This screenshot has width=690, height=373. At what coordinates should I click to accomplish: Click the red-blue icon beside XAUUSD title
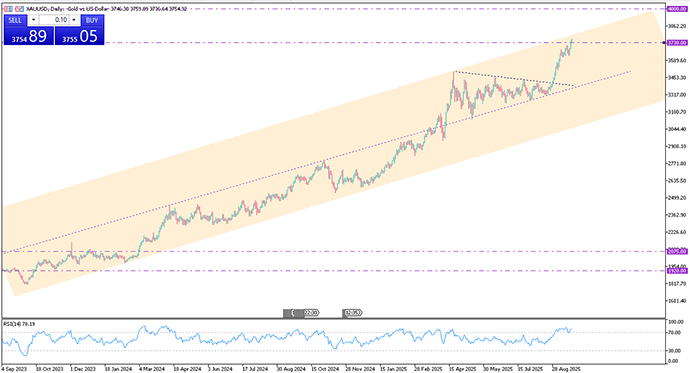pos(18,9)
